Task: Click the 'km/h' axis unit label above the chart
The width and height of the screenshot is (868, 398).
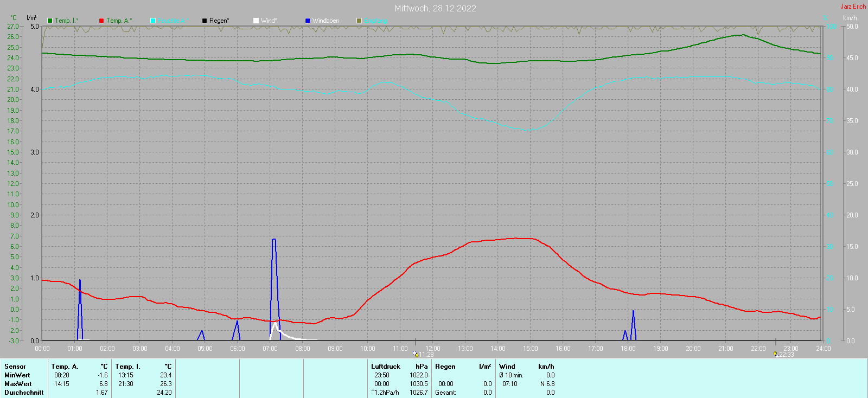Action: (x=850, y=18)
